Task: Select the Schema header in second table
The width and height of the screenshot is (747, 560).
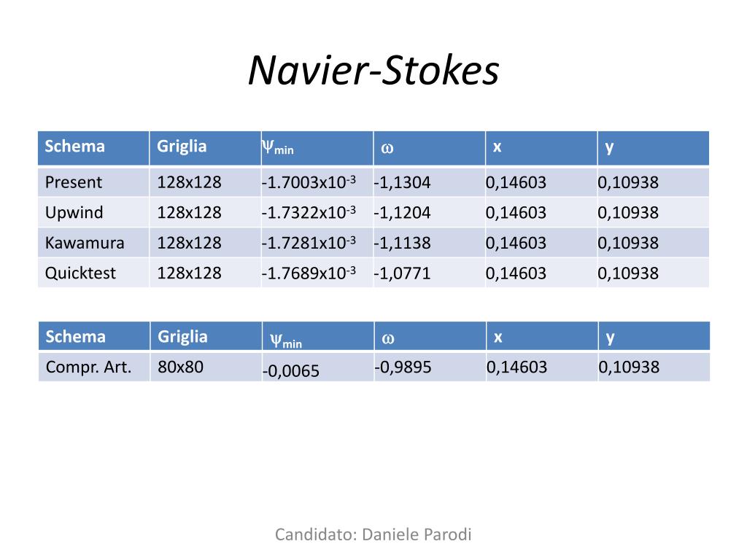Action: point(75,337)
